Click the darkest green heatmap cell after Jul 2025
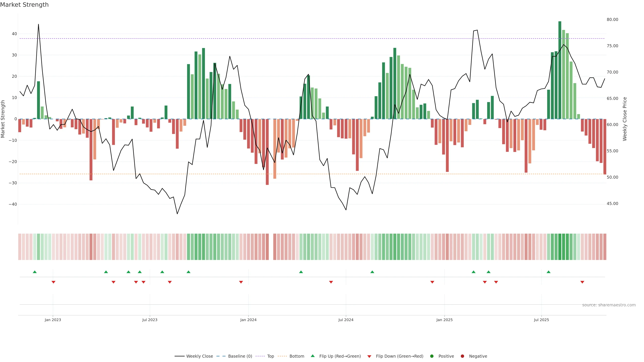The width and height of the screenshot is (644, 362). click(560, 247)
